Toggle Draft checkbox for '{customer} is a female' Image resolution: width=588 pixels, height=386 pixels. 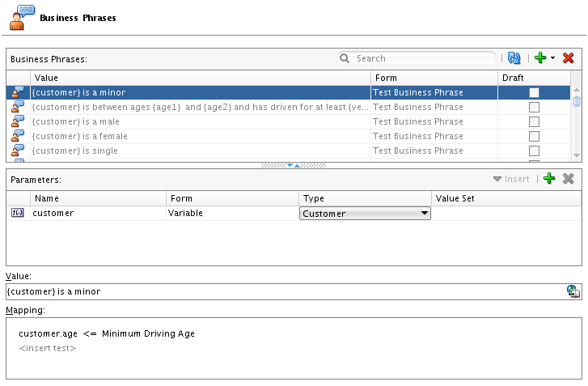click(x=534, y=136)
